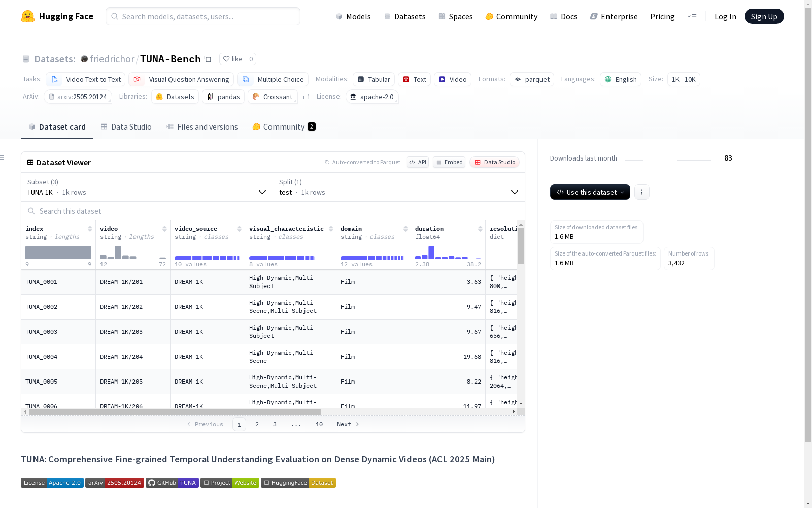
Task: Click the table horizontal scrollbar
Action: pos(175,411)
